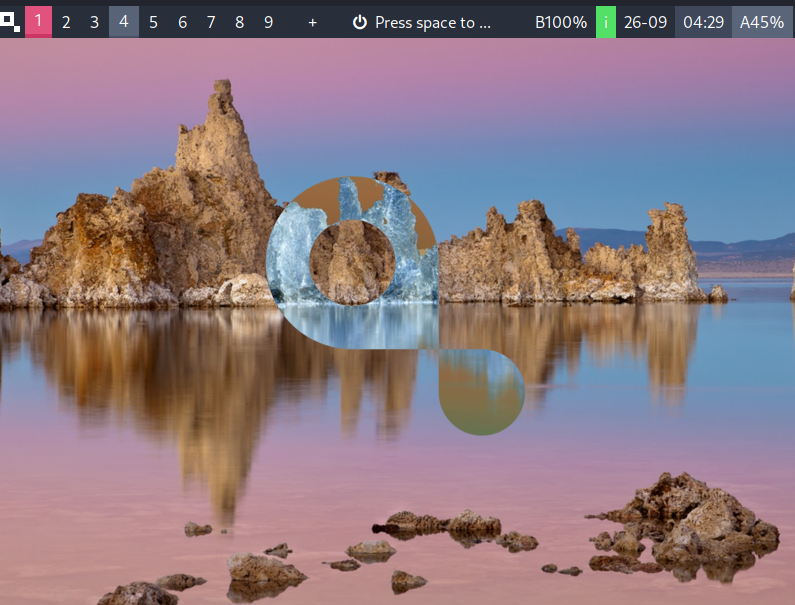The image size is (795, 605).
Task: Switch to workspace 5
Action: pyautogui.click(x=153, y=22)
